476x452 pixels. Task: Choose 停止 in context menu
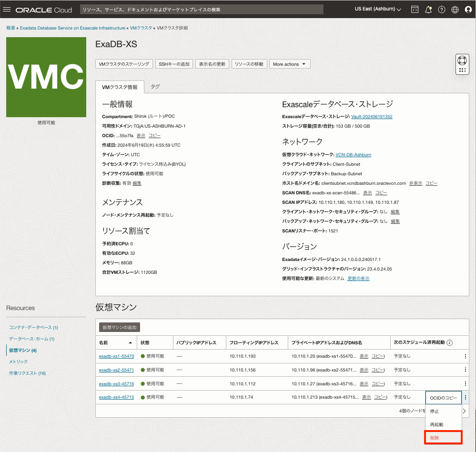(x=443, y=412)
